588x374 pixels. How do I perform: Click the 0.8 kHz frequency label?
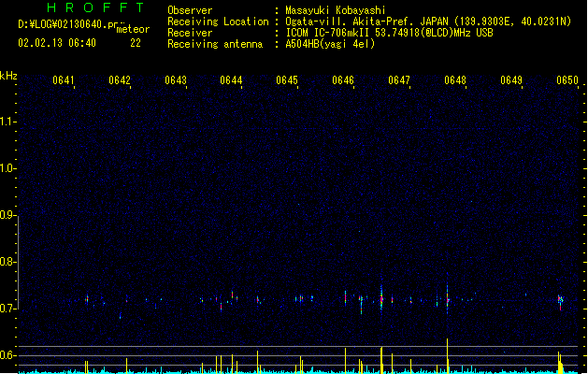coord(7,262)
